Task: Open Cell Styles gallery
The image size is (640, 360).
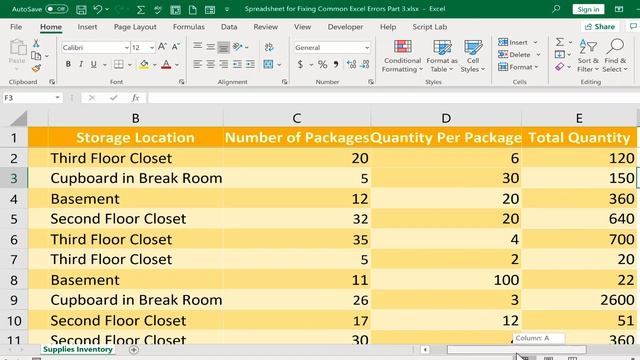Action: (473, 56)
